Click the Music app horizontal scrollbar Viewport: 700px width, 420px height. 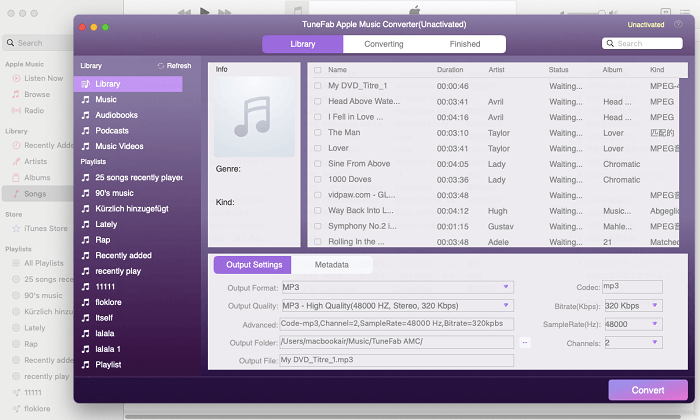(403, 417)
